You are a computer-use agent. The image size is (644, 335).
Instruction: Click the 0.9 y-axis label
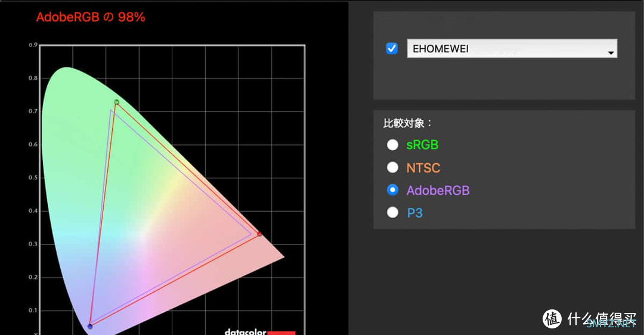coord(33,45)
